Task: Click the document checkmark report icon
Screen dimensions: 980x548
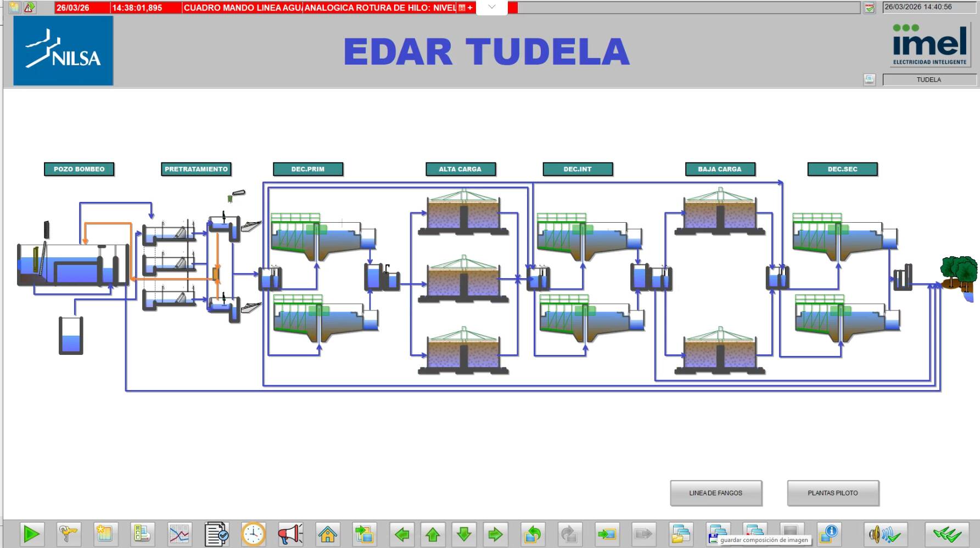Action: point(216,533)
